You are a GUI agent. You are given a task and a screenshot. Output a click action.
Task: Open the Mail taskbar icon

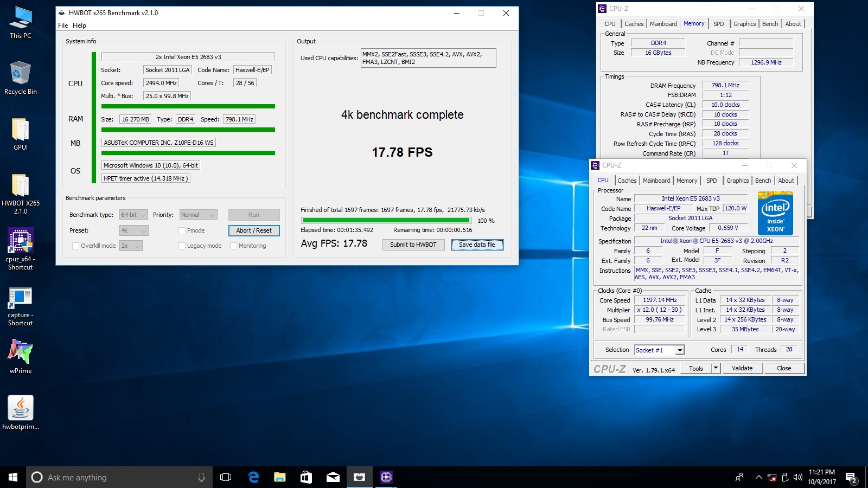(x=333, y=477)
